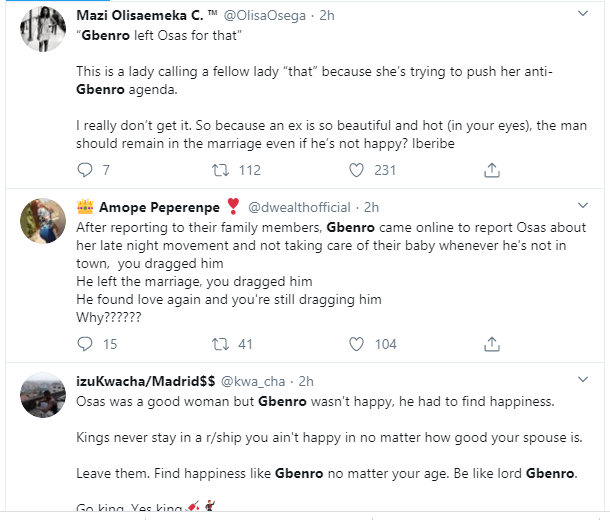Retweet Mazi Olisaemeka's tweet
The height and width of the screenshot is (520, 610).
click(x=221, y=170)
